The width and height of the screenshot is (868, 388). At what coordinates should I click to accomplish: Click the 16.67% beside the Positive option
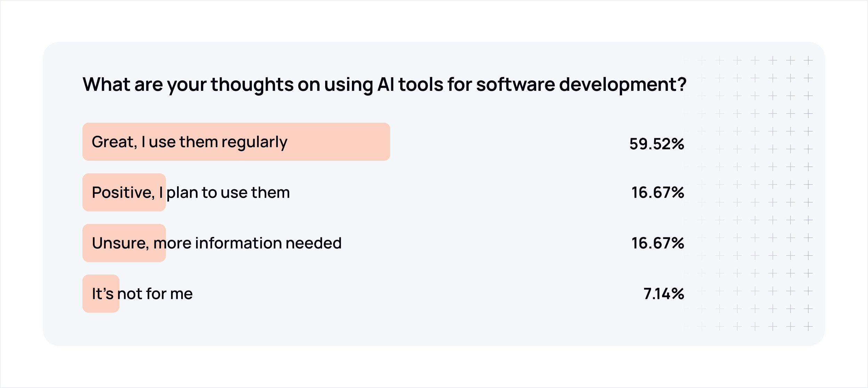[658, 192]
